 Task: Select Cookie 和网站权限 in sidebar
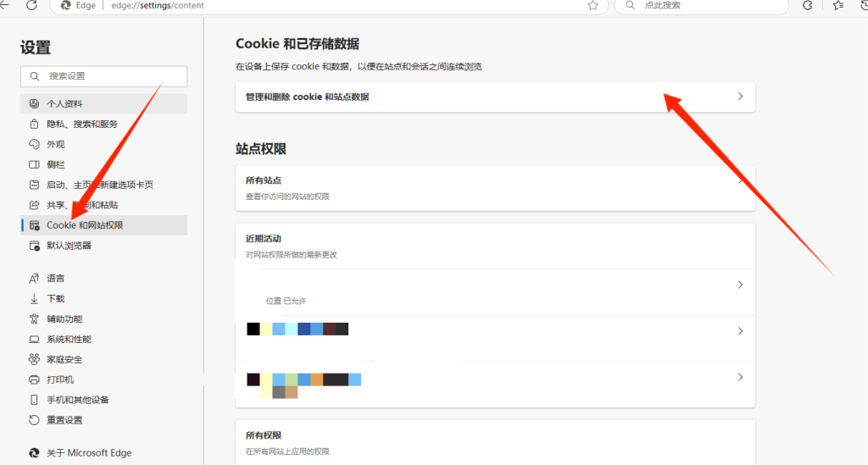[x=85, y=225]
